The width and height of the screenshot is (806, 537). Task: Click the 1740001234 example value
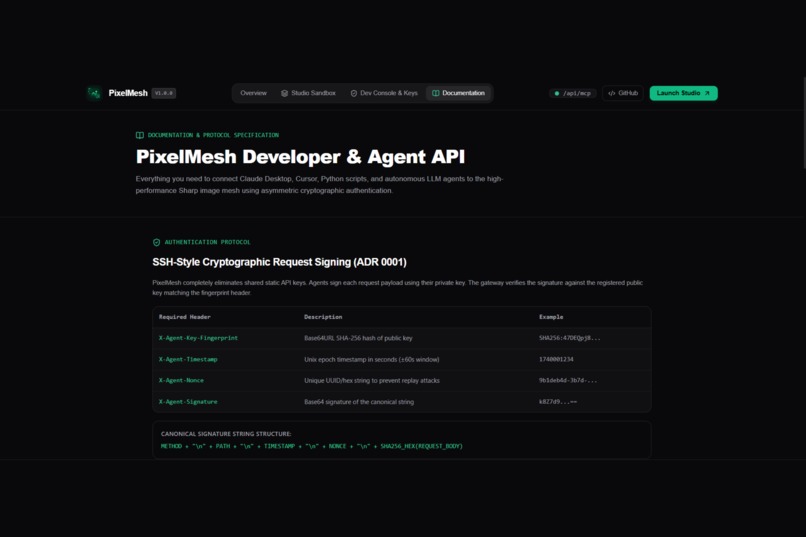click(556, 359)
